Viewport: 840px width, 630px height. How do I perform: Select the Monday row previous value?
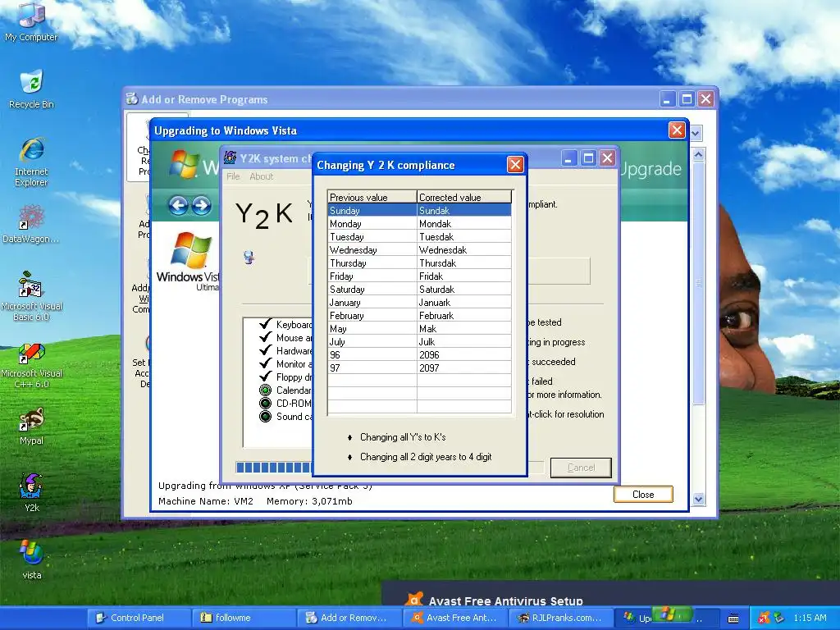pos(372,224)
